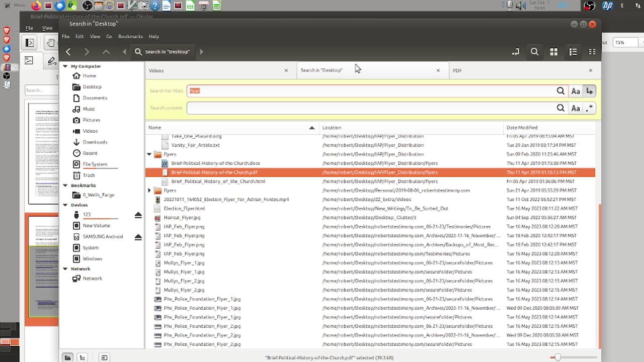
Task: Run file name search magnifier button
Action: pos(560,91)
